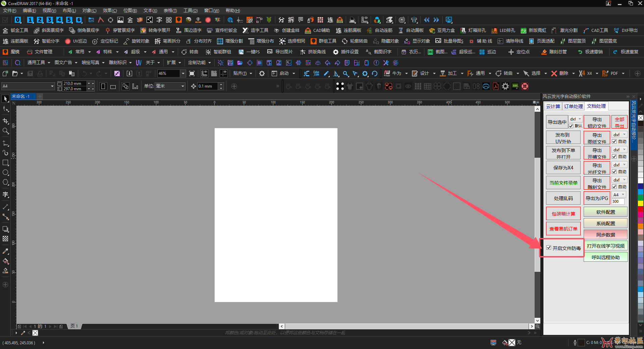This screenshot has height=349, width=644.
Task: Select the Crop tool in toolbox
Action: click(5, 121)
